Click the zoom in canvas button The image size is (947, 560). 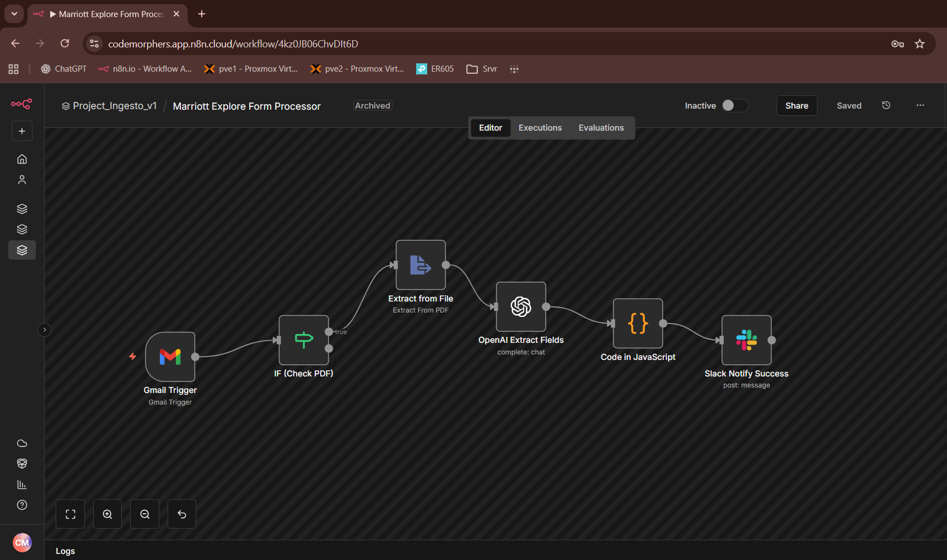[107, 514]
